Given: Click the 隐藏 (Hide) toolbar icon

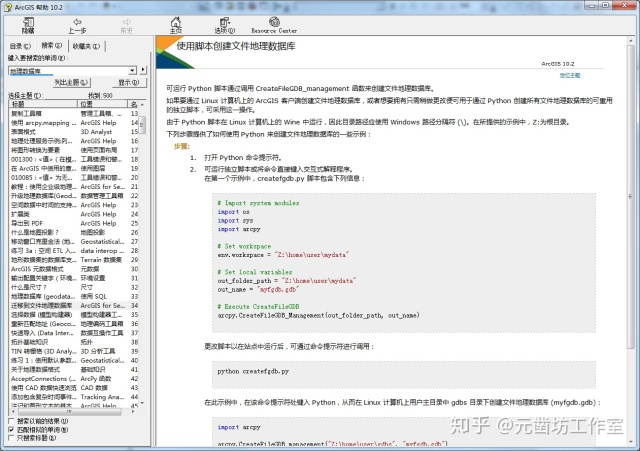Looking at the screenshot, I should click(28, 26).
